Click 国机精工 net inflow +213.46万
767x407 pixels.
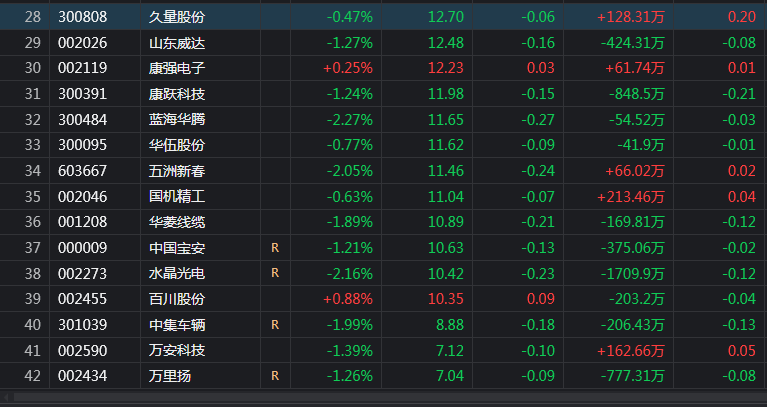click(630, 197)
